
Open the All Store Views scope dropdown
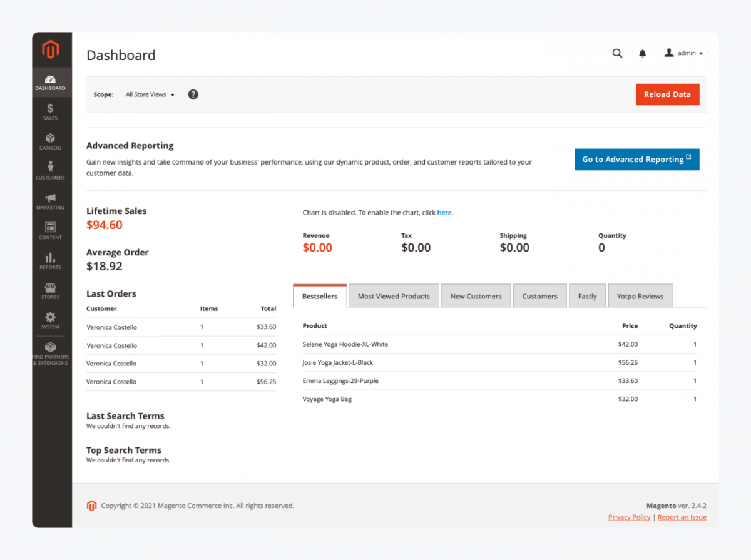(149, 94)
